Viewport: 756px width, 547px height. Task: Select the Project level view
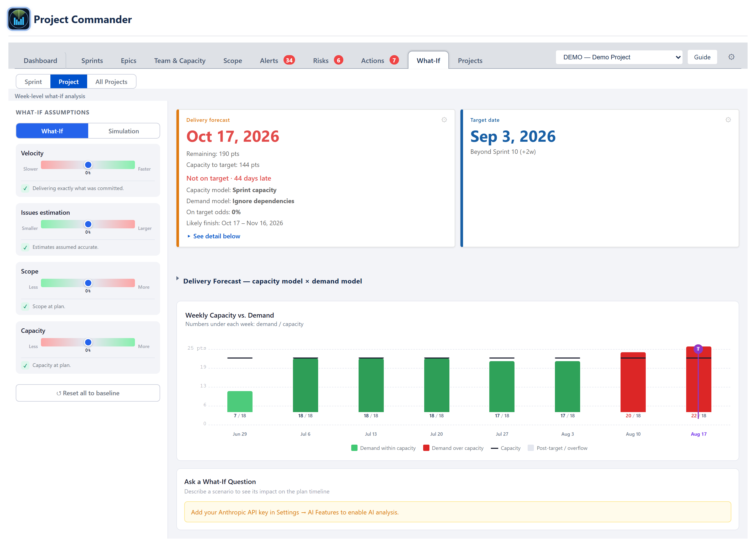tap(69, 82)
